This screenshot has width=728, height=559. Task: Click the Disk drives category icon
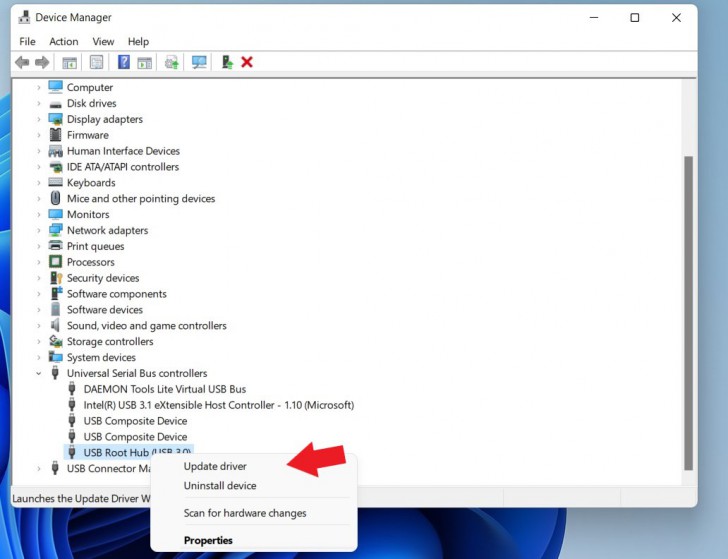pos(56,104)
